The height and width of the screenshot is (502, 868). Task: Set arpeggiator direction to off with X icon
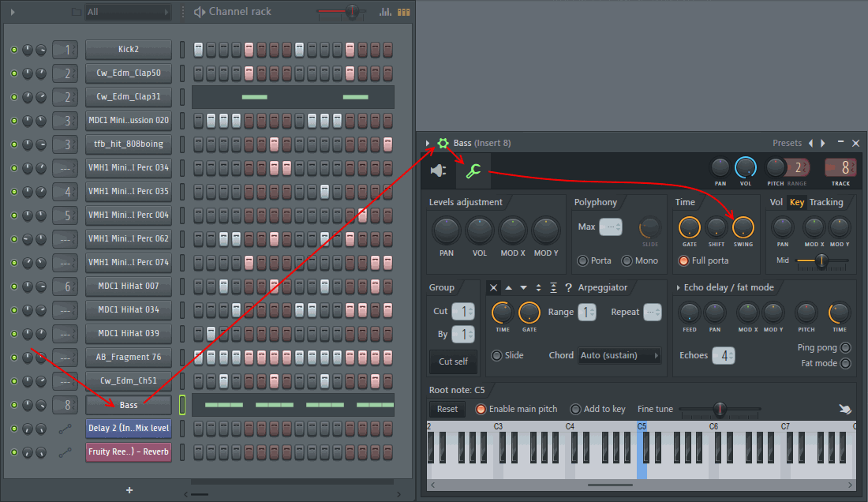pos(493,288)
